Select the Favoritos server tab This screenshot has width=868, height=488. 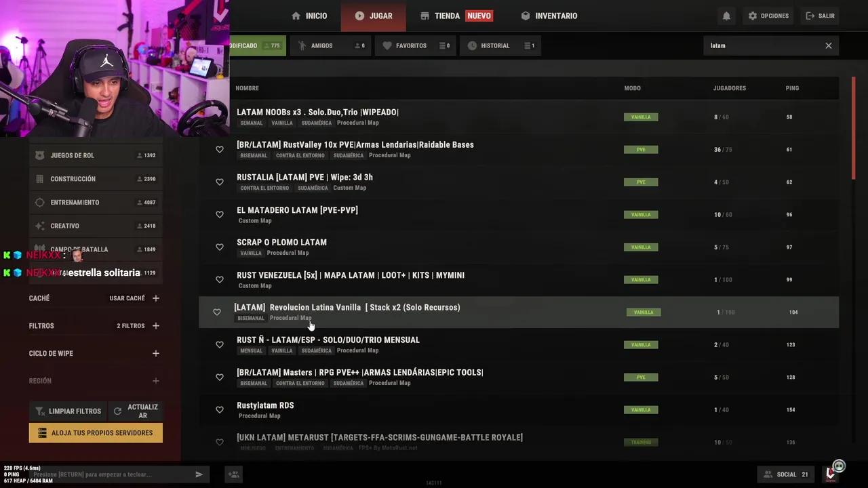415,45
